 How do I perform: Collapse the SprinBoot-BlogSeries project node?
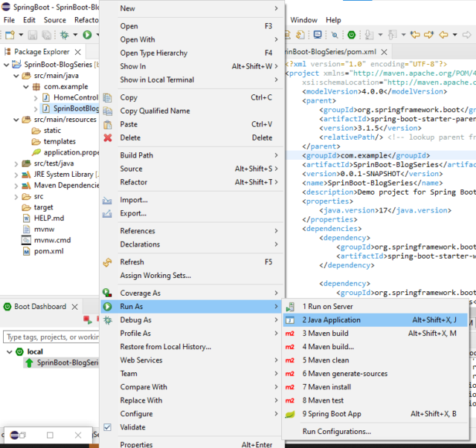coord(7,65)
